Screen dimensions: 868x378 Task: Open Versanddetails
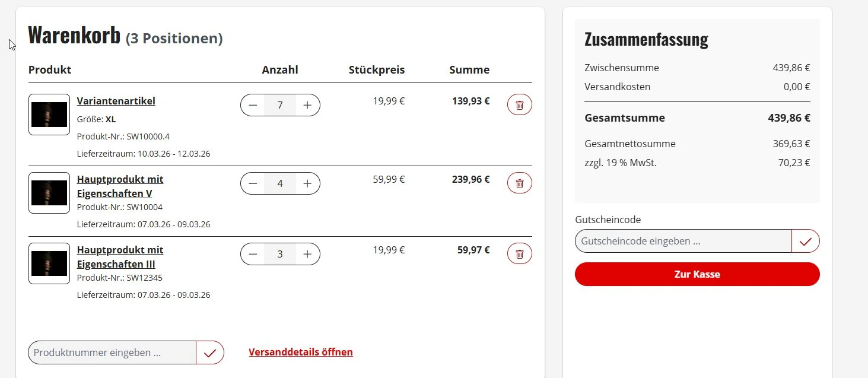pyautogui.click(x=300, y=352)
